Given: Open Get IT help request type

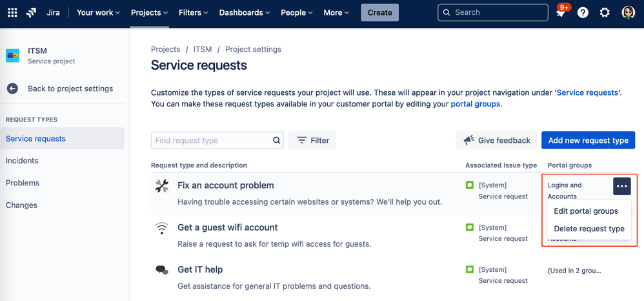Looking at the screenshot, I should point(200,270).
